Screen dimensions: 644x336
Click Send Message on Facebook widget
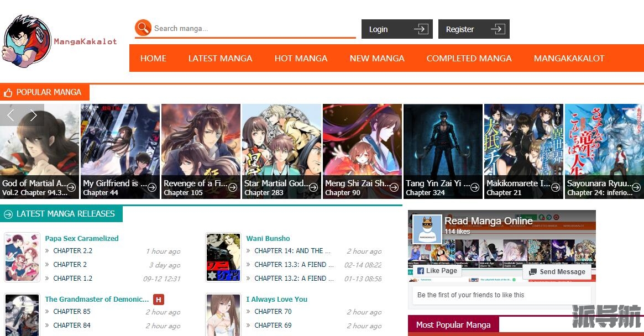557,272
